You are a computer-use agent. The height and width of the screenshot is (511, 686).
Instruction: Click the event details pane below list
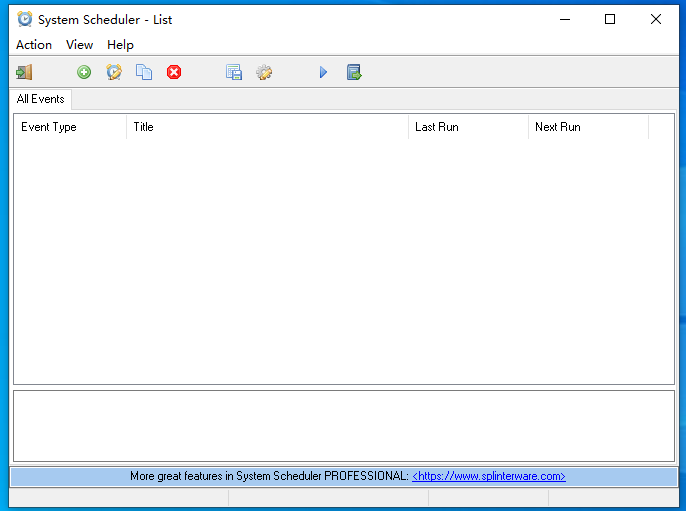344,426
